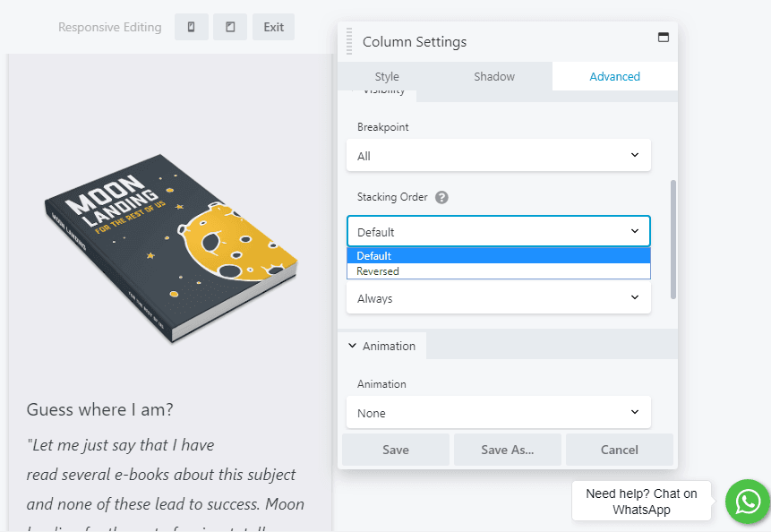Open the Shadow tab

point(494,77)
